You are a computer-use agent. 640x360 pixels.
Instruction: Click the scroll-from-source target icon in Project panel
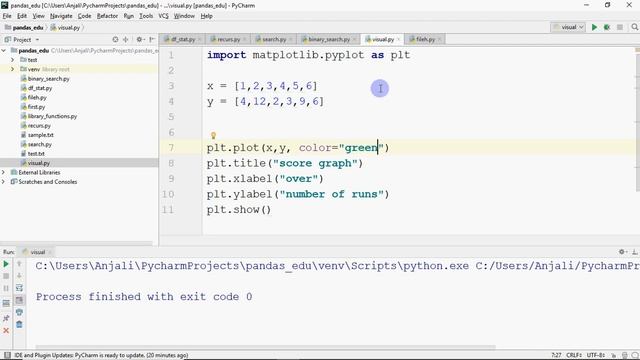click(115, 40)
